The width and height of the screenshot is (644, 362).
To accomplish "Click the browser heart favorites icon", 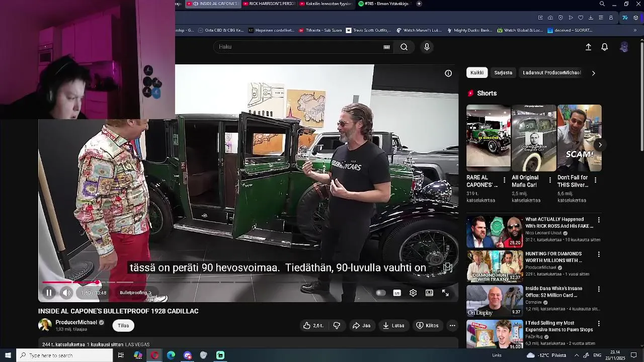I will pos(581,18).
